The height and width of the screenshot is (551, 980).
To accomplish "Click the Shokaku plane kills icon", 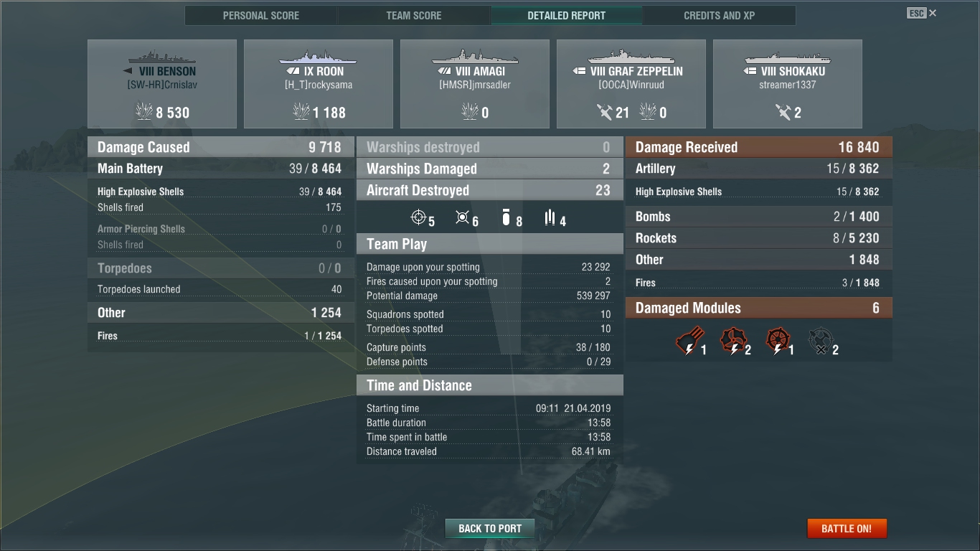I will point(783,111).
